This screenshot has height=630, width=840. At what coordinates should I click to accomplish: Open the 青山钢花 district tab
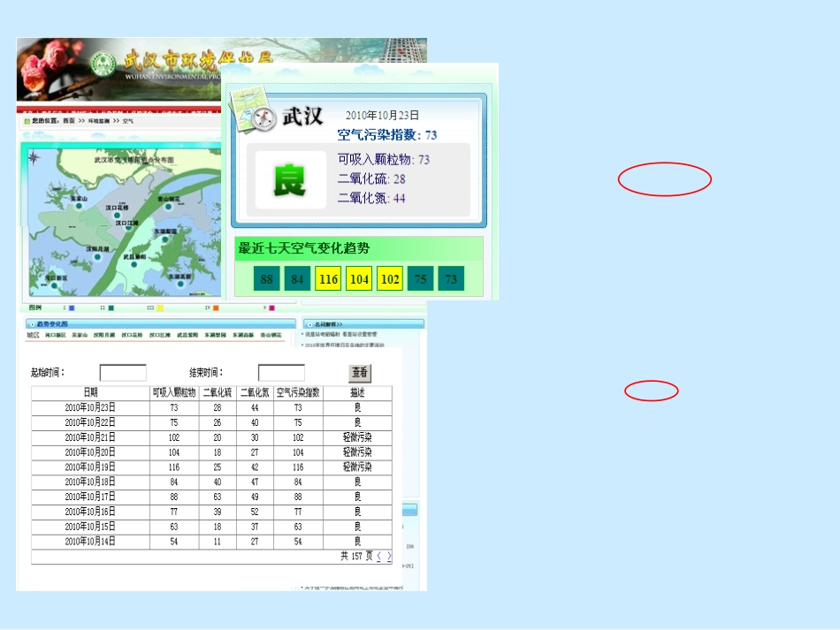(271, 335)
